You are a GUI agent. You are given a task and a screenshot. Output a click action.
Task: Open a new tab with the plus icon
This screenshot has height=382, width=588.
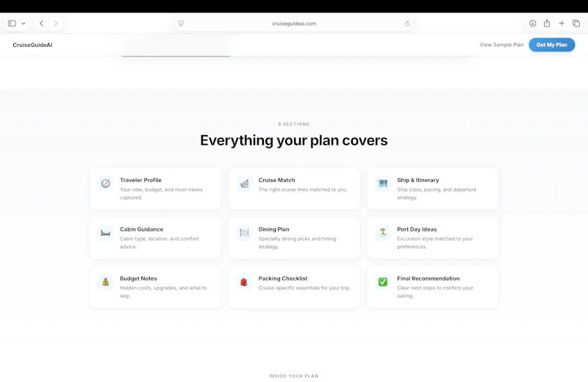pos(562,24)
